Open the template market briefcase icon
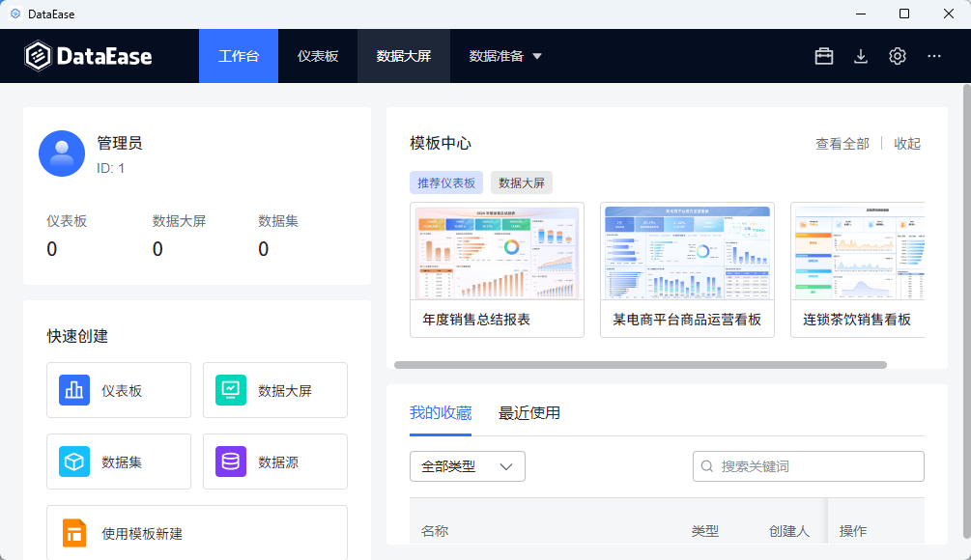 click(x=823, y=56)
